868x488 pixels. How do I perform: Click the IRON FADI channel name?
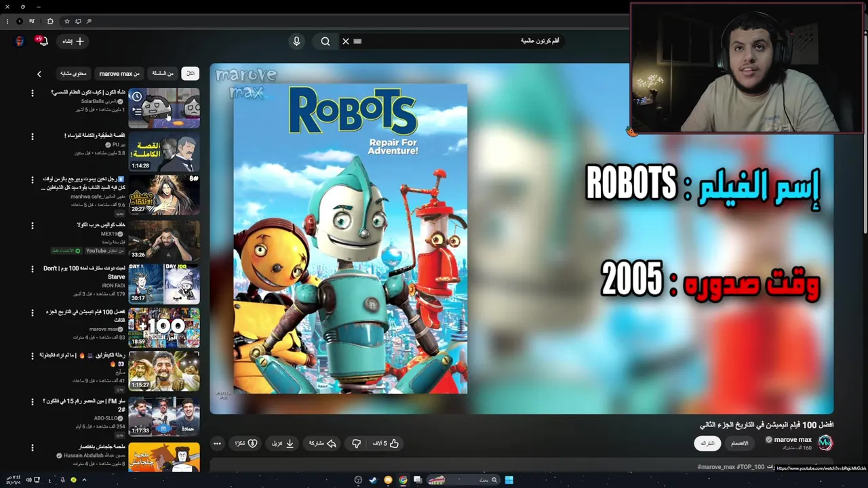pyautogui.click(x=113, y=286)
